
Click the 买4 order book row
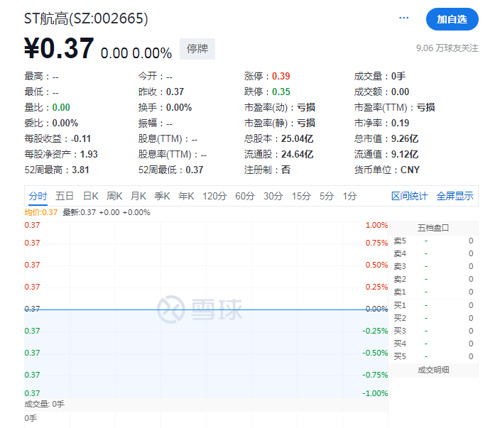[433, 344]
